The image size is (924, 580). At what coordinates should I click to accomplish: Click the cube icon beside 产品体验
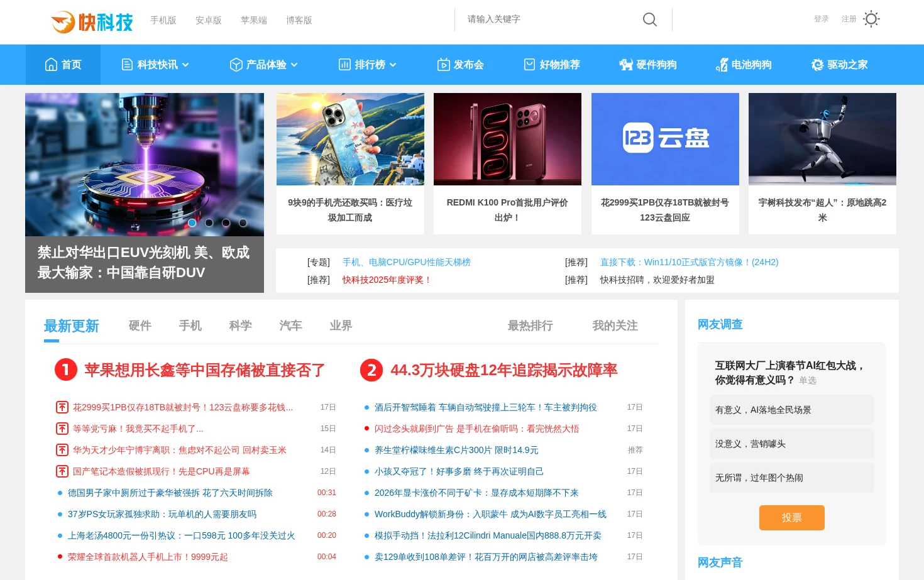pos(236,64)
